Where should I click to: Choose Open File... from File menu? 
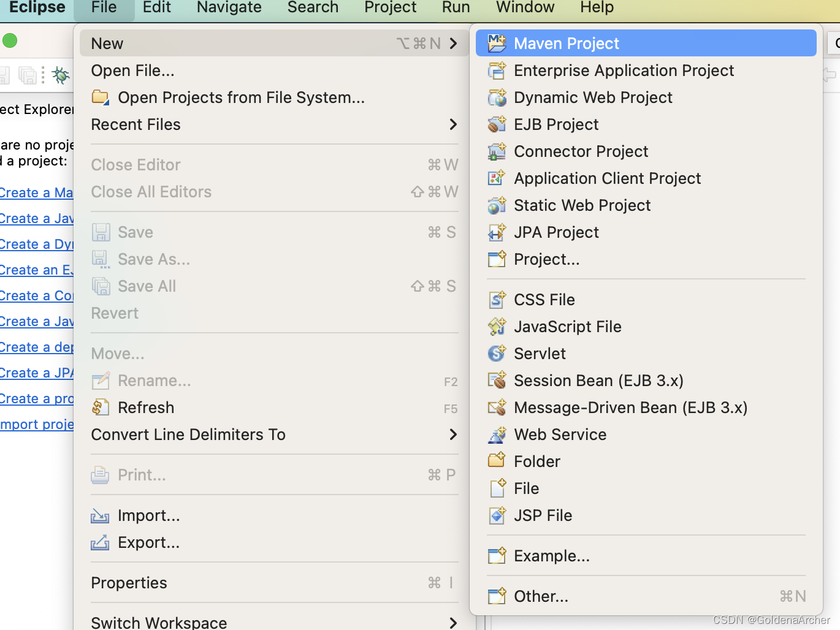[273, 70]
